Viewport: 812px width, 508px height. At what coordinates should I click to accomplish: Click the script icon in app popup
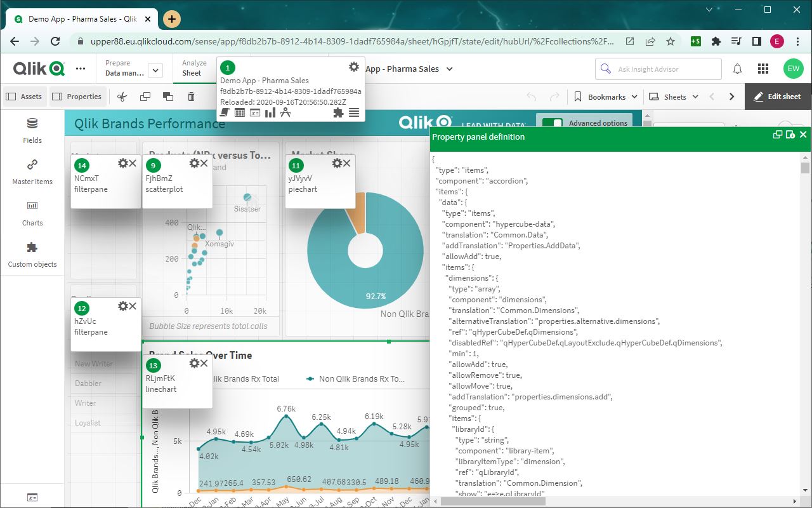coord(225,112)
